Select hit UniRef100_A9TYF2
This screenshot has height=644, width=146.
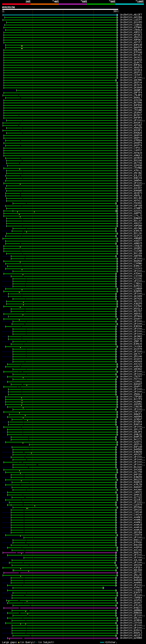131,42
